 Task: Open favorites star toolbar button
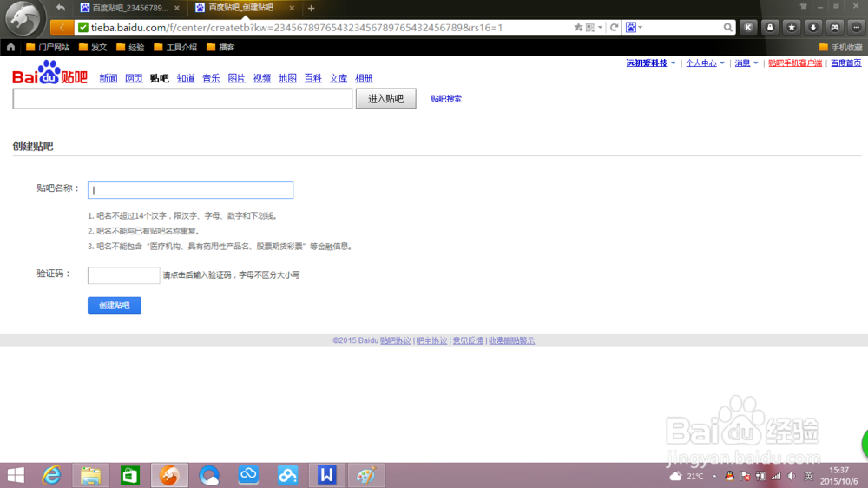coord(792,27)
